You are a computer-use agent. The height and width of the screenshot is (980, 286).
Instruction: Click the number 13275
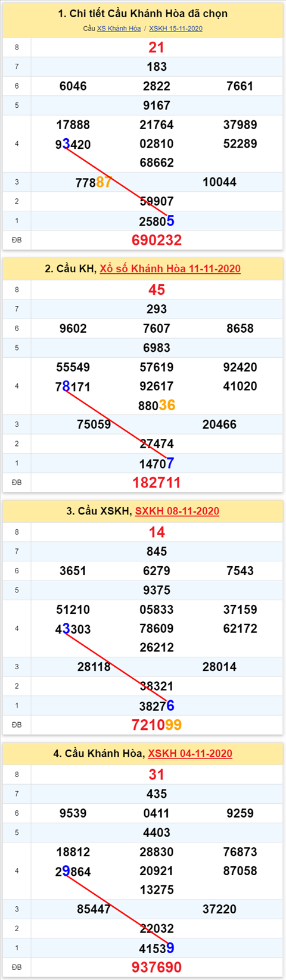click(157, 890)
